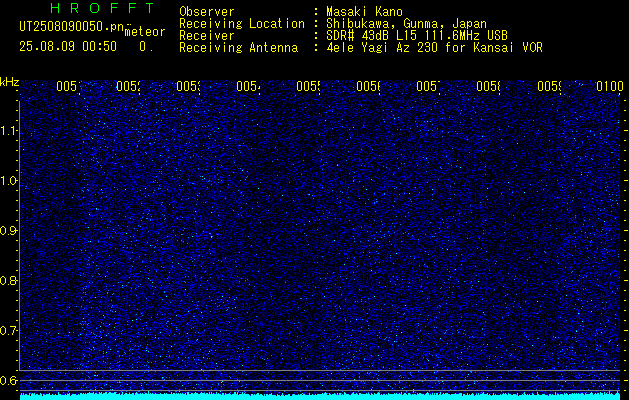Click the 0056 time marker
The width and height of the screenshot is (629, 400).
coord(369,86)
